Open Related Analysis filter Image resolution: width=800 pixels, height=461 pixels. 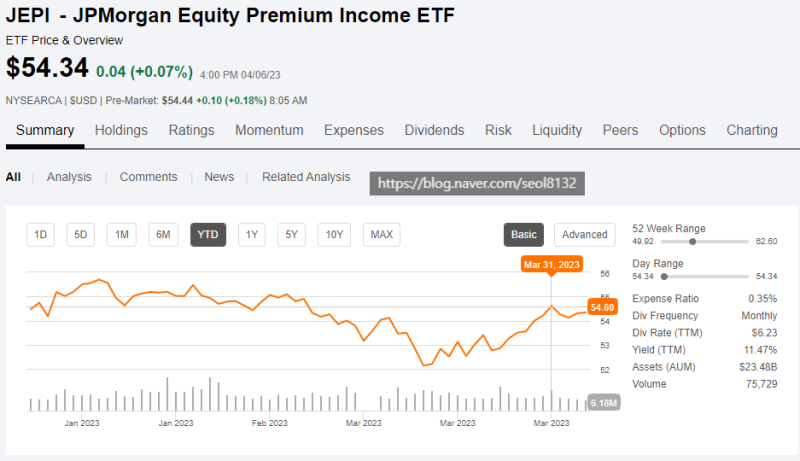pos(306,177)
